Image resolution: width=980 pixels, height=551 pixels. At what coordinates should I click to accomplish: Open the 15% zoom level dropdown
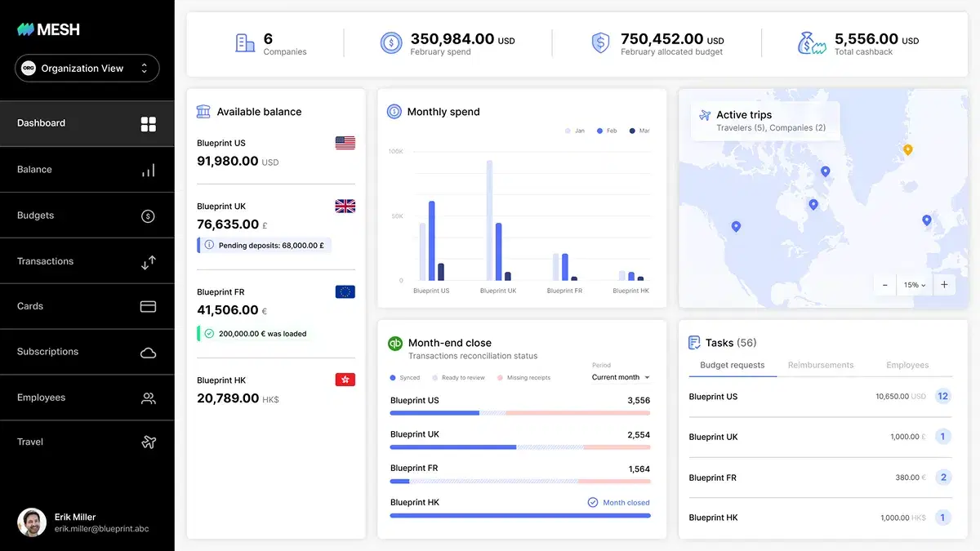(x=915, y=285)
